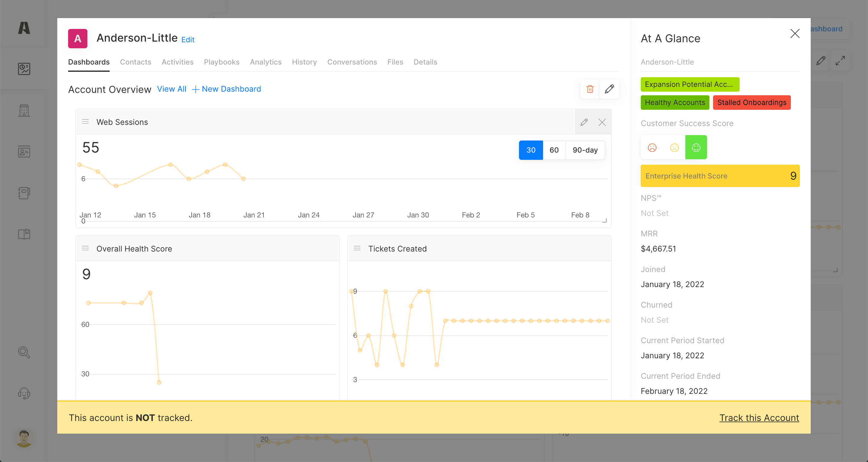Select the neutral face success score
Image resolution: width=868 pixels, height=462 pixels.
(674, 147)
